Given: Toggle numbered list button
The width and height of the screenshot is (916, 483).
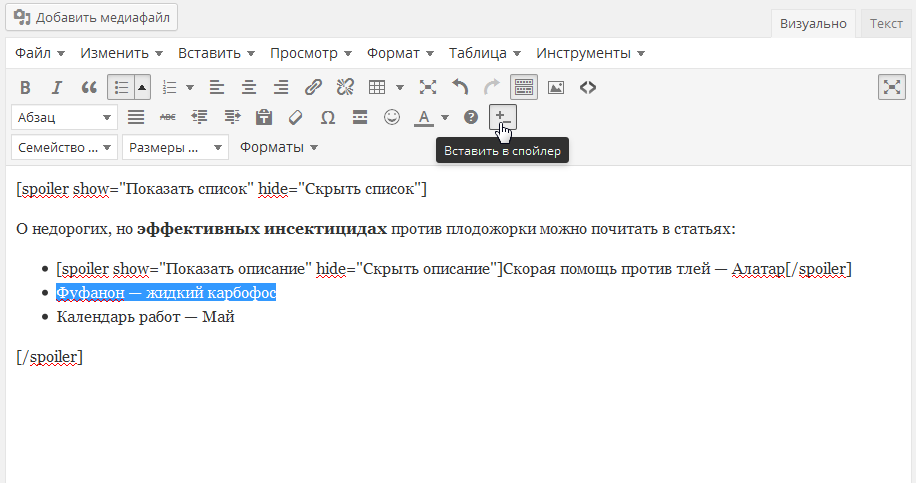Looking at the screenshot, I should point(169,88).
